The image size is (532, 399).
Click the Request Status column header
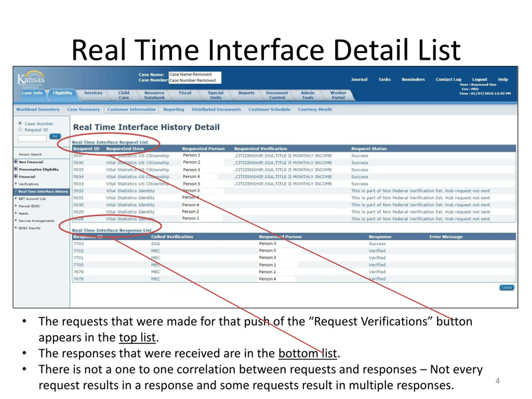(369, 149)
